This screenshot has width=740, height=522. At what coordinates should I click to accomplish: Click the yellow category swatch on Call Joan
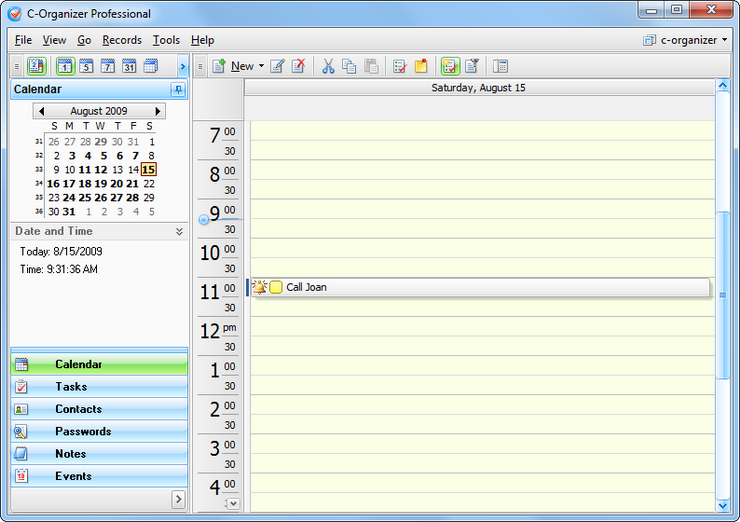tap(276, 288)
